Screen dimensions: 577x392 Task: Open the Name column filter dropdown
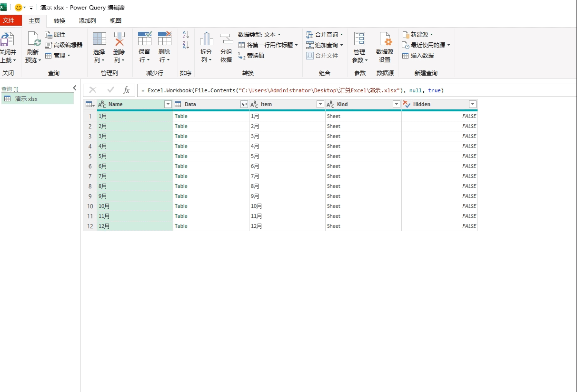[168, 104]
